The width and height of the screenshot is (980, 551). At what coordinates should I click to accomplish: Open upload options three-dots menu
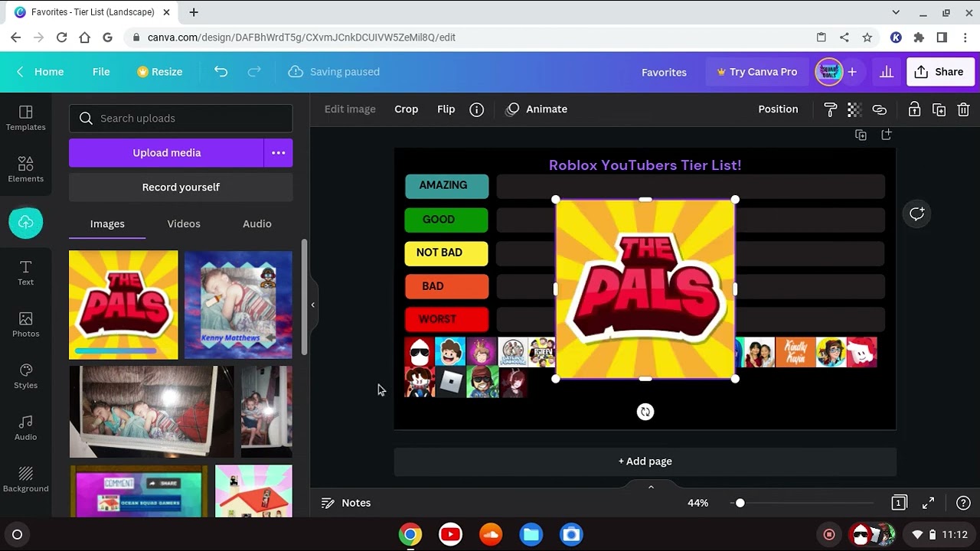click(279, 153)
